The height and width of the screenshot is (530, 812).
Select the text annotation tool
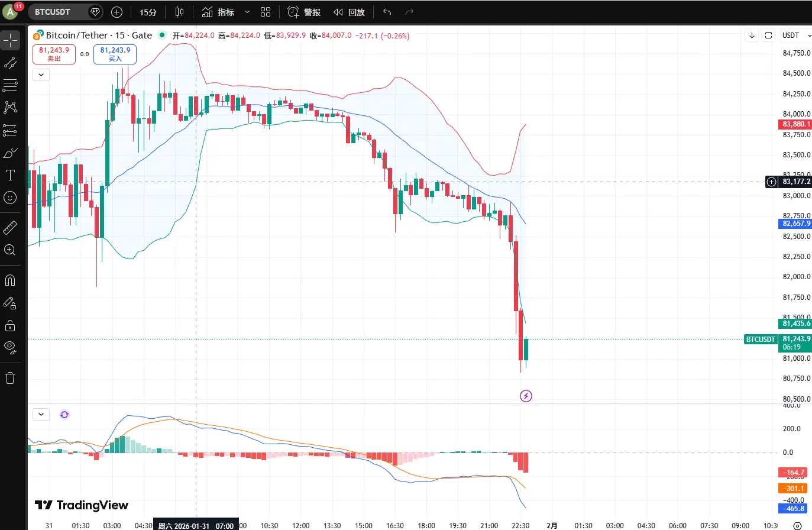click(10, 175)
